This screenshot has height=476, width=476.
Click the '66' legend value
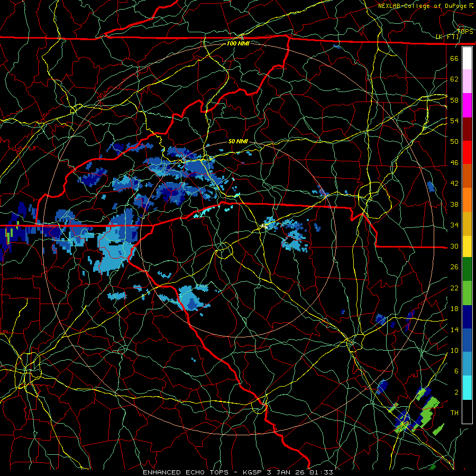click(x=454, y=58)
